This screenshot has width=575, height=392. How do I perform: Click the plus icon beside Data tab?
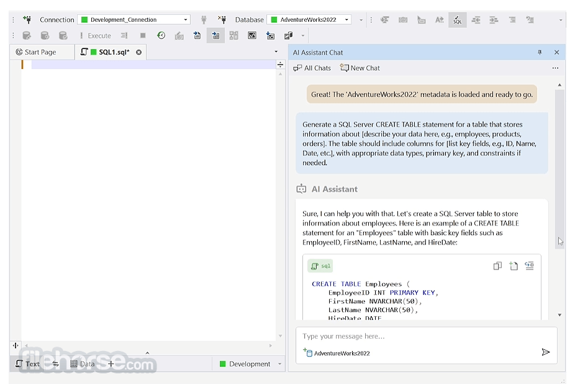111,364
